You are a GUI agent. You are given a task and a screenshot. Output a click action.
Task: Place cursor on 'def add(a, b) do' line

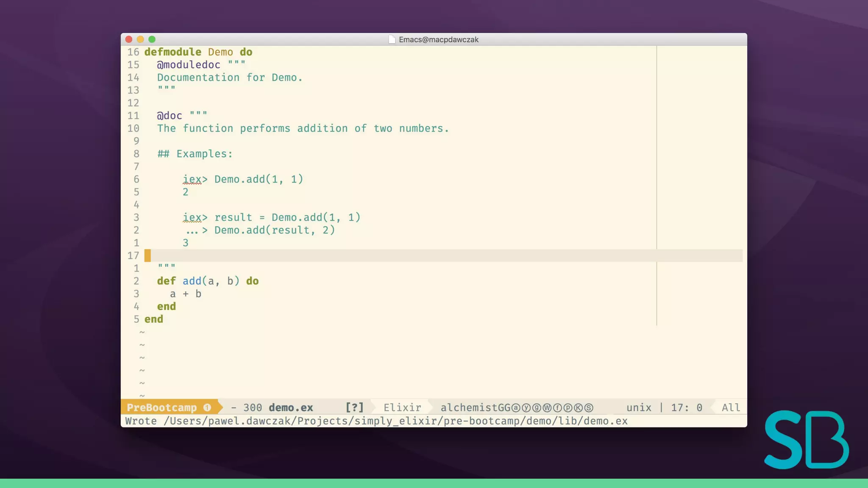(x=208, y=281)
